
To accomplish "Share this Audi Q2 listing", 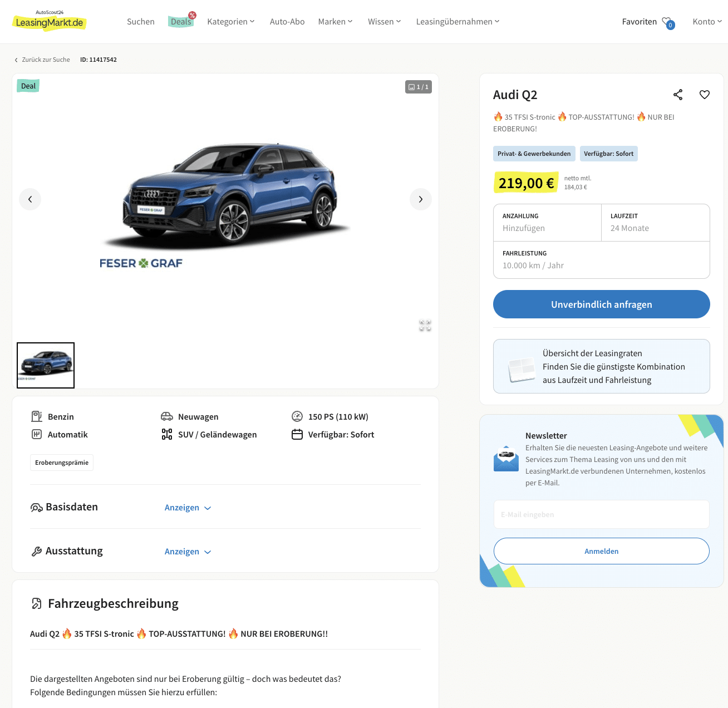I will coord(678,95).
